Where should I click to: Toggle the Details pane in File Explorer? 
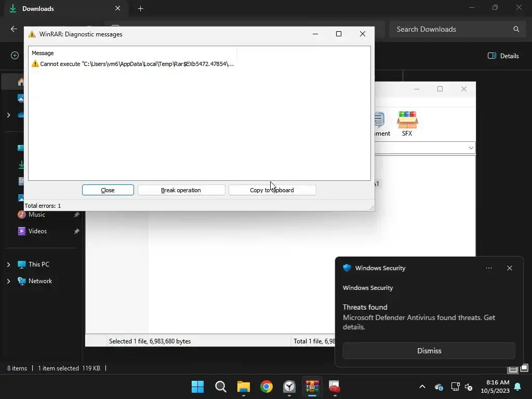(503, 56)
